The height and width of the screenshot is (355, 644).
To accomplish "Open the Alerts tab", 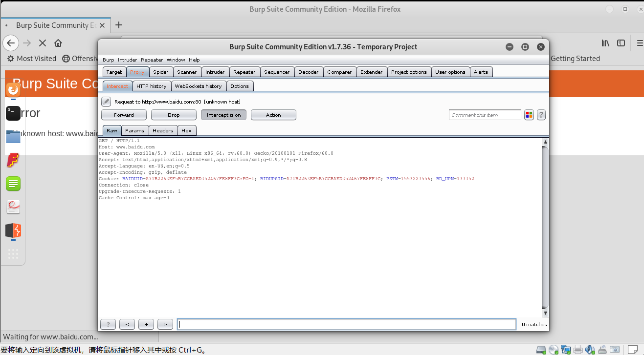I will [x=481, y=72].
